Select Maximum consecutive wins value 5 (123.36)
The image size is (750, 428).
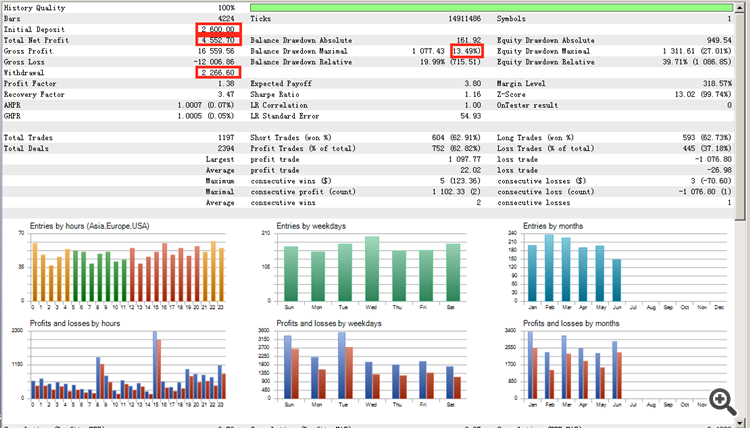pyautogui.click(x=460, y=181)
